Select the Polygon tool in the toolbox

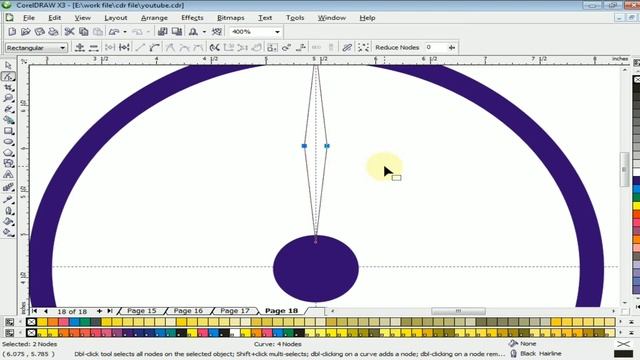(8, 153)
